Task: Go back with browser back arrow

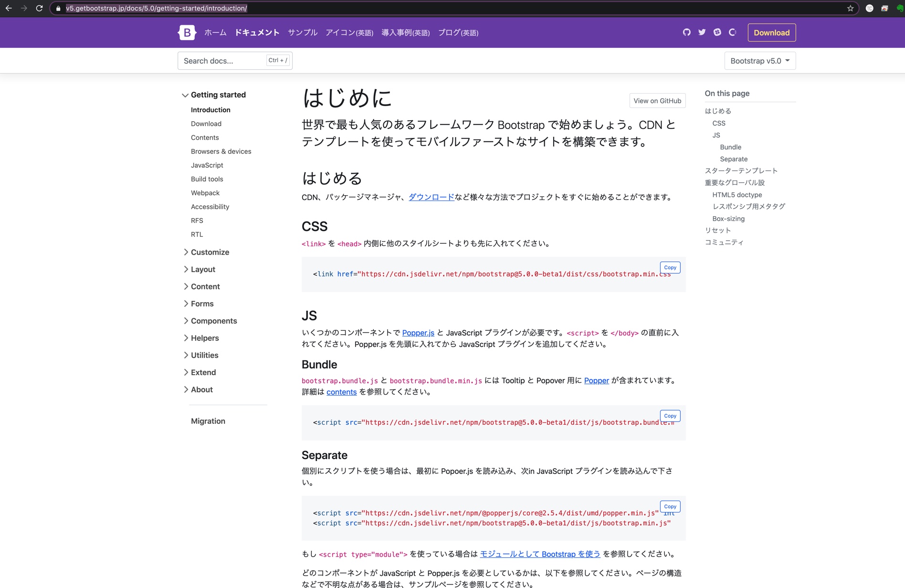Action: coord(9,8)
